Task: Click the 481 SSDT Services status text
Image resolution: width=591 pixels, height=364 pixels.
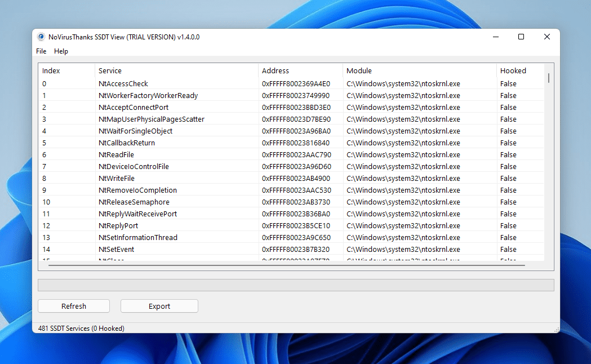Action: 81,328
